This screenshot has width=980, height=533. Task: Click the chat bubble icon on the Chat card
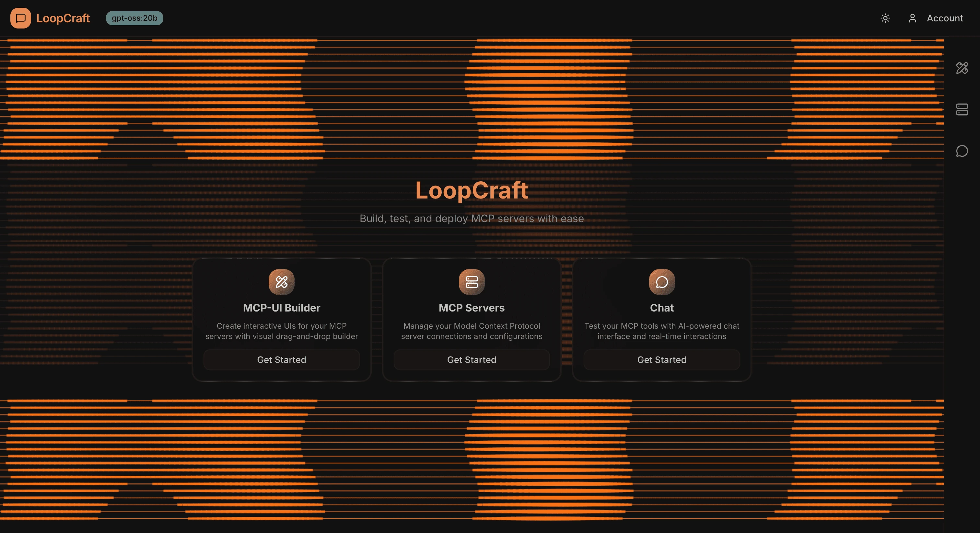661,282
